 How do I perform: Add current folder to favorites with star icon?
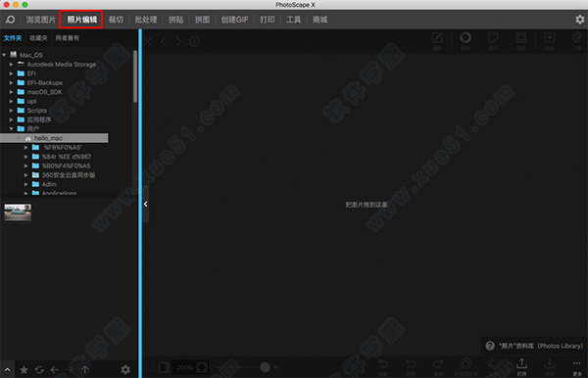(24, 370)
